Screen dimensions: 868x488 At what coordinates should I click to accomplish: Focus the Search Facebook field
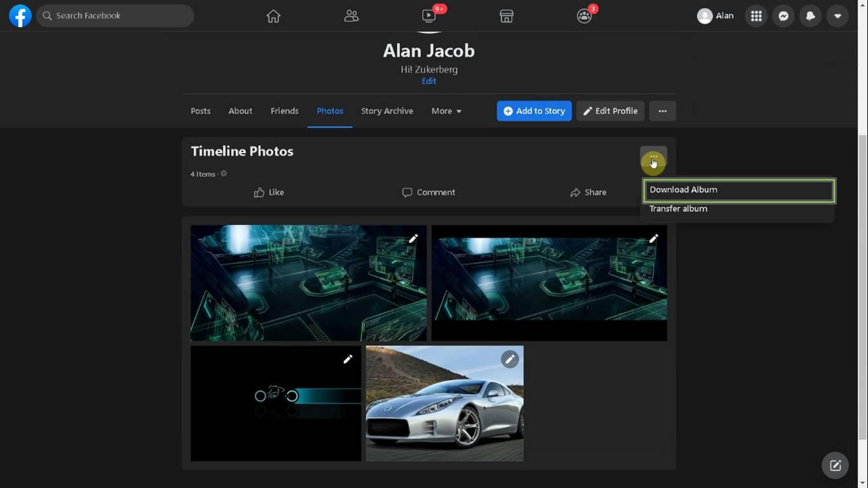click(x=115, y=16)
